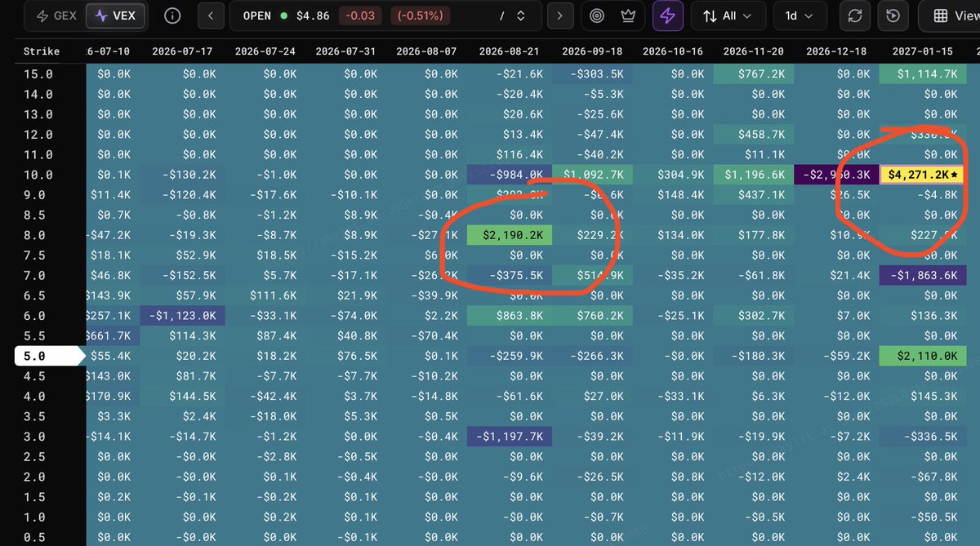
Task: Select the 2026-07-31 expiry column header
Action: [345, 51]
